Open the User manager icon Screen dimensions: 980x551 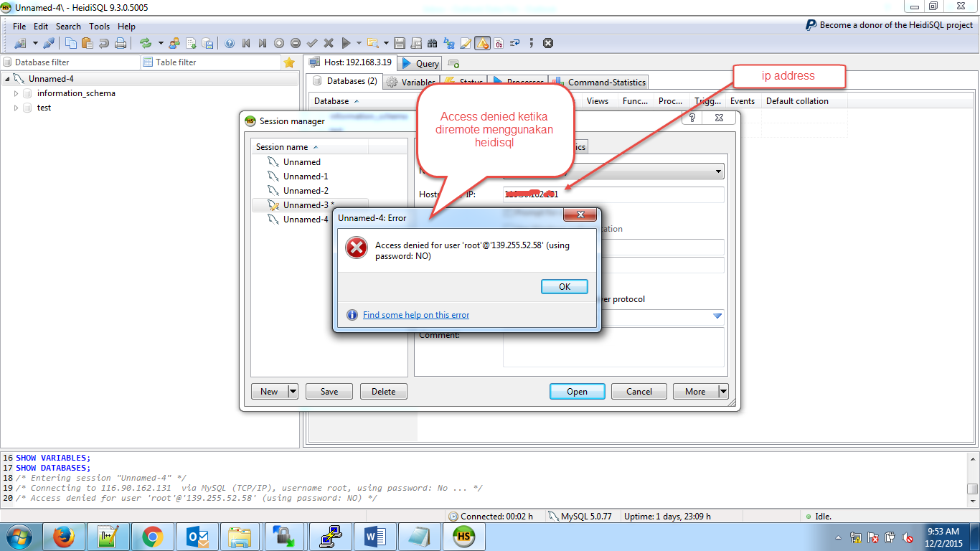point(174,43)
